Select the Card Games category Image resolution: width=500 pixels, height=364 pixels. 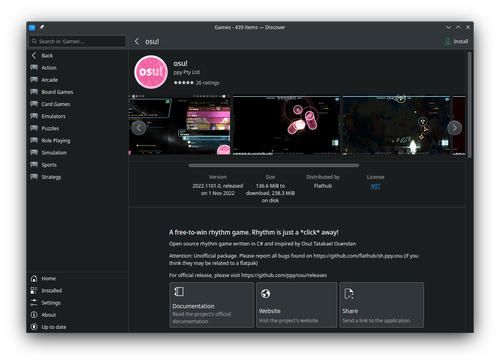click(x=77, y=104)
